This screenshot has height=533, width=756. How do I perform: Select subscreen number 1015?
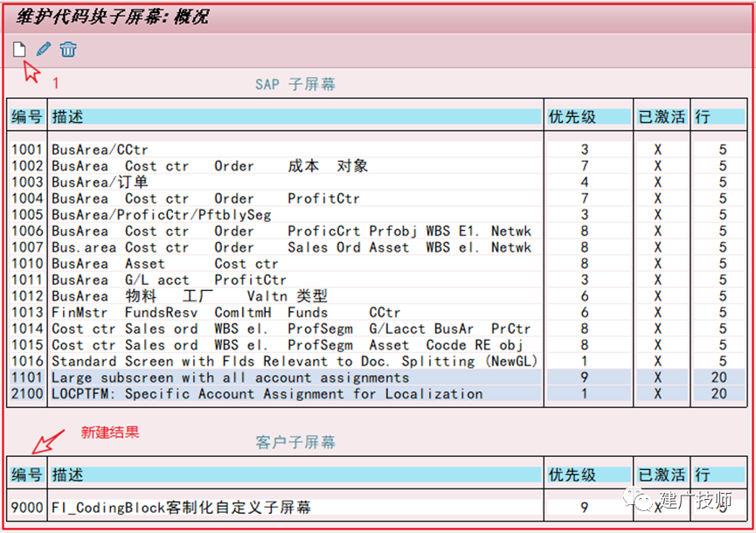coord(27,345)
